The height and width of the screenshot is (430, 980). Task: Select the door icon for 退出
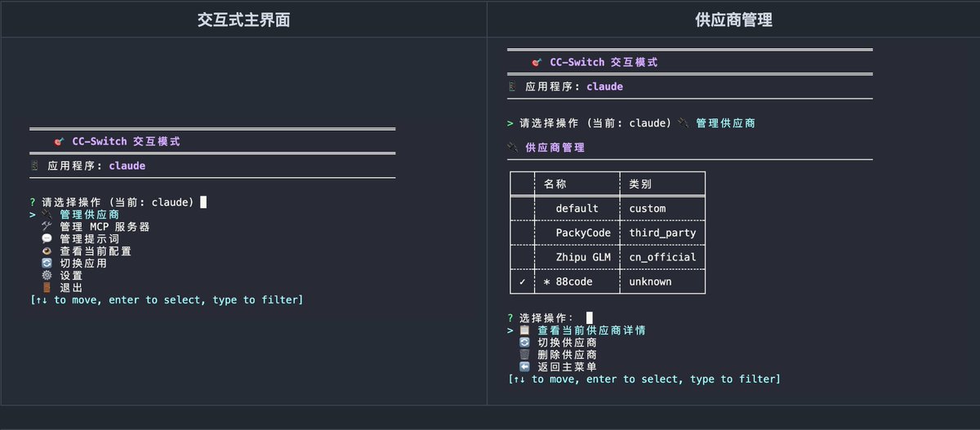47,287
